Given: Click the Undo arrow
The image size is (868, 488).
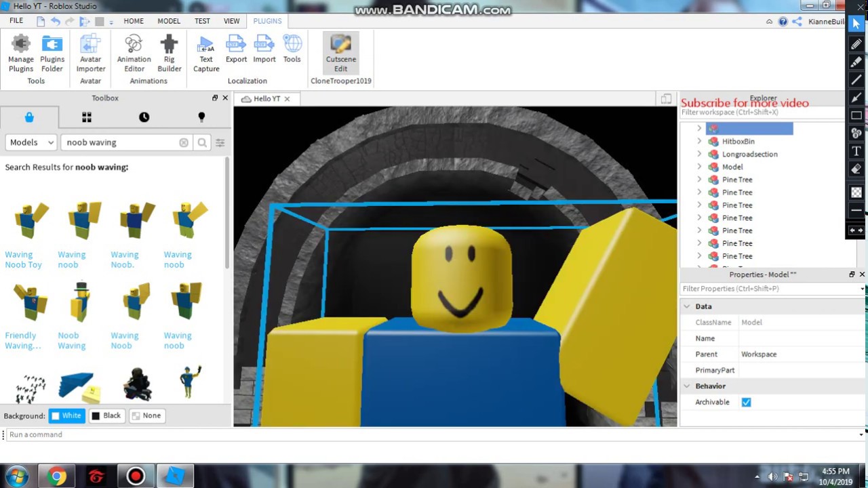Looking at the screenshot, I should [56, 21].
